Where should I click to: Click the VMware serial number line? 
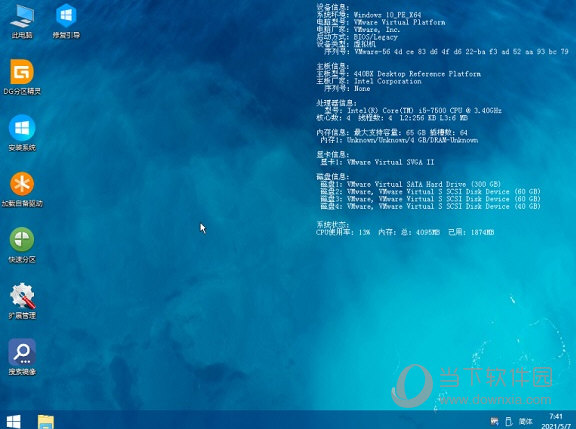click(x=446, y=51)
